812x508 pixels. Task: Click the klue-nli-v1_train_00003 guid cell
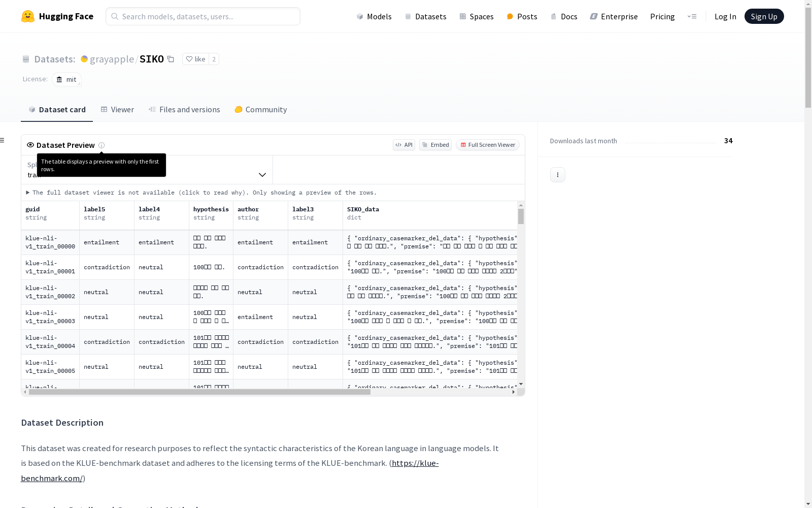pos(50,317)
